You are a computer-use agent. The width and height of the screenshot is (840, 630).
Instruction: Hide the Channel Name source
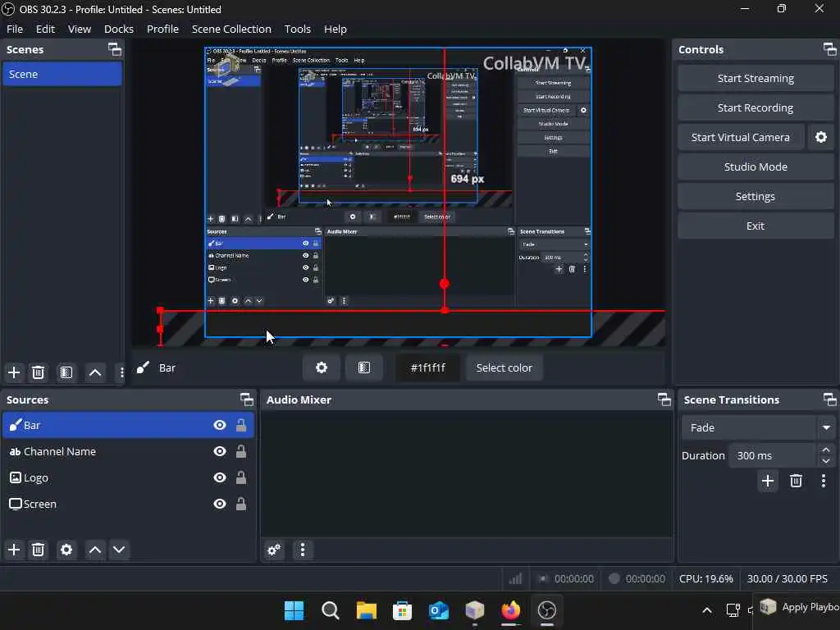(220, 451)
